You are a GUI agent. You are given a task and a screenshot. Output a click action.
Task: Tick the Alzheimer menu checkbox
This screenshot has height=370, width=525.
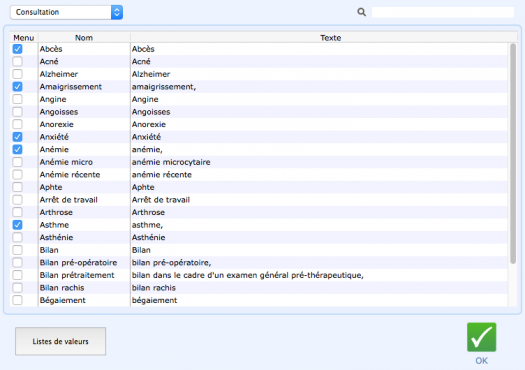17,74
